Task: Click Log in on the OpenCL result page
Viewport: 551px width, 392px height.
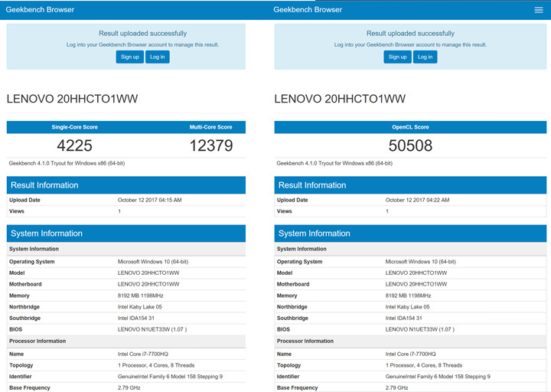Action: pyautogui.click(x=425, y=57)
